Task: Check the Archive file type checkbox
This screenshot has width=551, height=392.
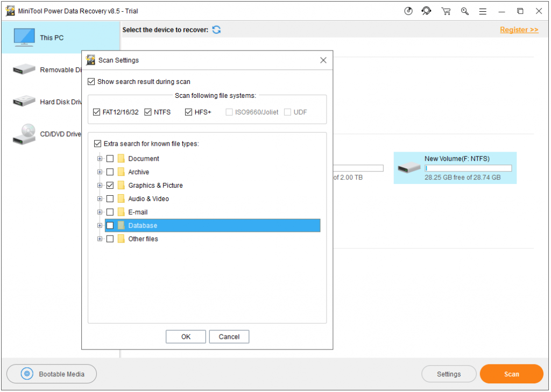Action: [x=110, y=172]
